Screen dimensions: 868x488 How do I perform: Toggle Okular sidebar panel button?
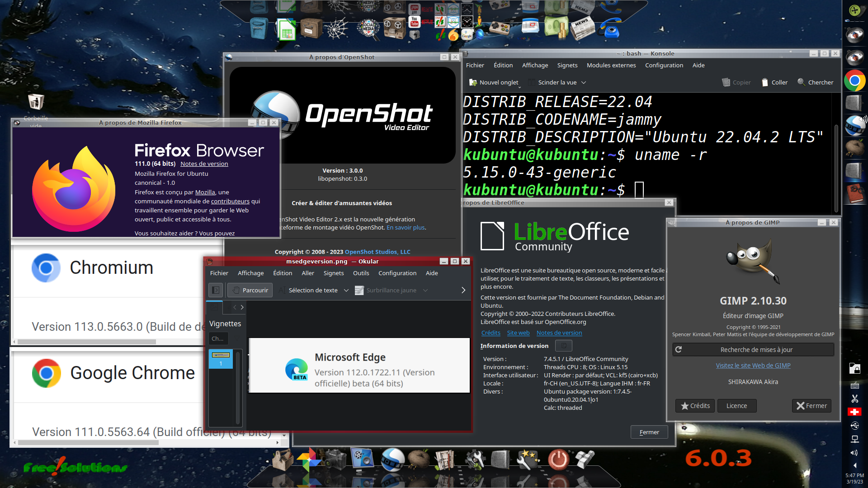point(216,290)
